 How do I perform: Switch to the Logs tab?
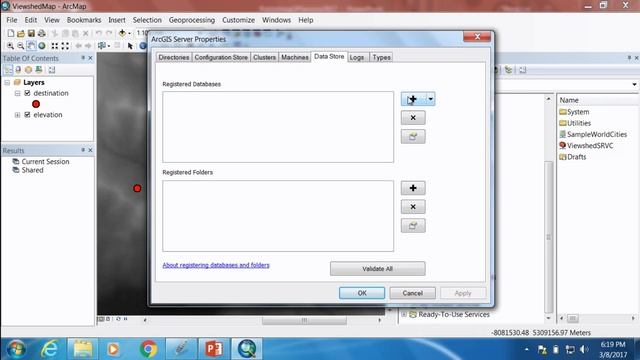[357, 58]
